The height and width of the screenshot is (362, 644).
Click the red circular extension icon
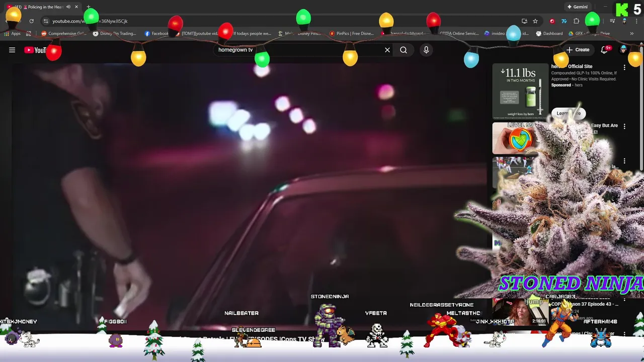pyautogui.click(x=552, y=21)
